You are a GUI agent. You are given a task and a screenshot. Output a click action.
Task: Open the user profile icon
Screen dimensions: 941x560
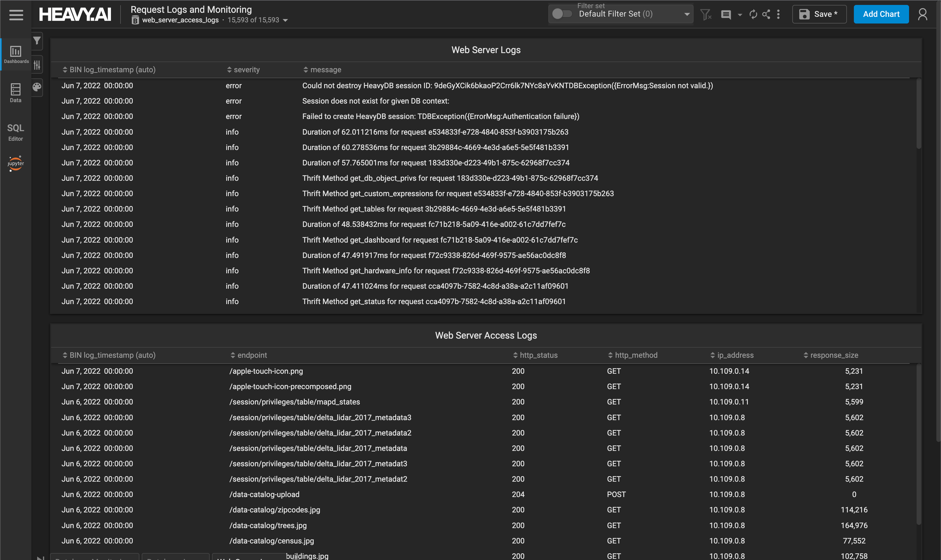(x=922, y=14)
